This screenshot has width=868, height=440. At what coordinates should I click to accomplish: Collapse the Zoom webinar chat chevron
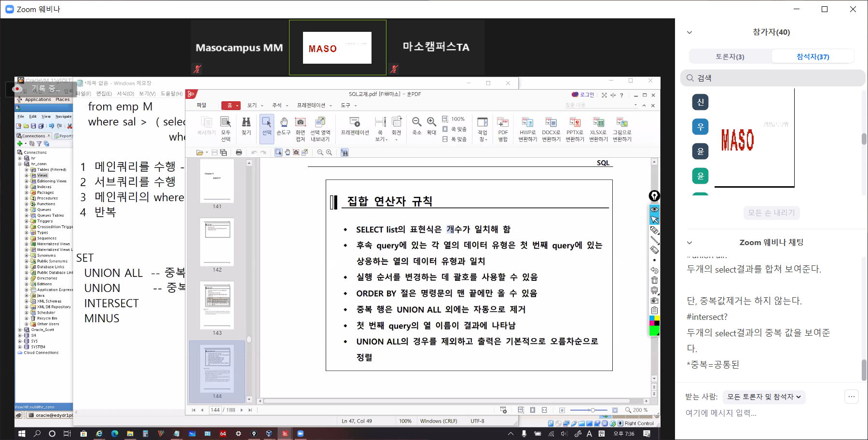tap(689, 243)
